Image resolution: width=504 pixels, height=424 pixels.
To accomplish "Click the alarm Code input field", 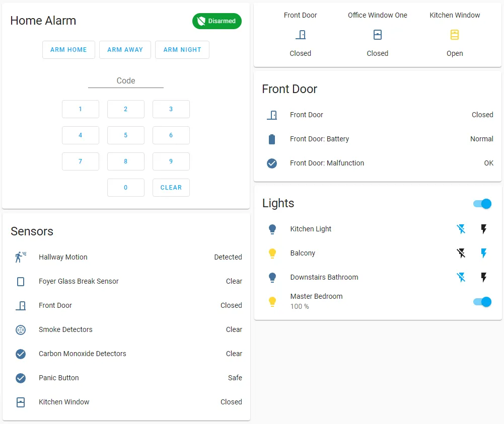I will tap(126, 81).
